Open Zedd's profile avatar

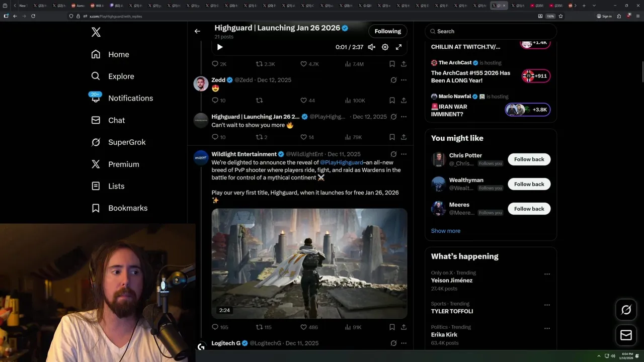coord(201,84)
